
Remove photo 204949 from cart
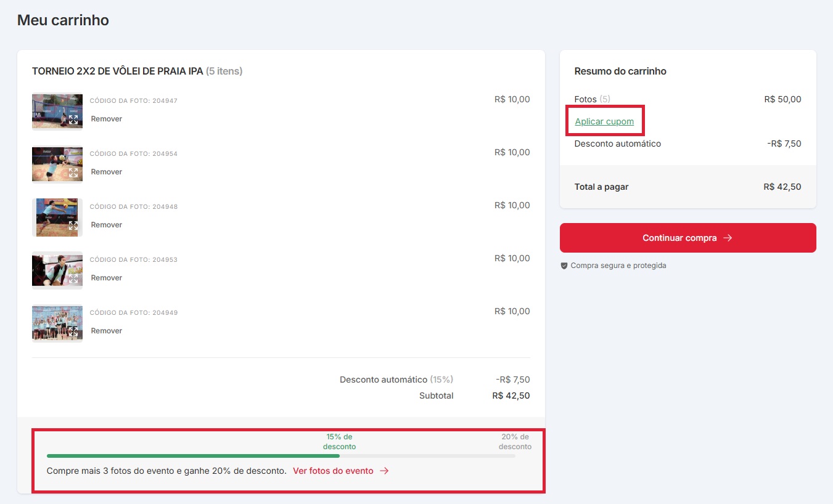click(x=107, y=331)
